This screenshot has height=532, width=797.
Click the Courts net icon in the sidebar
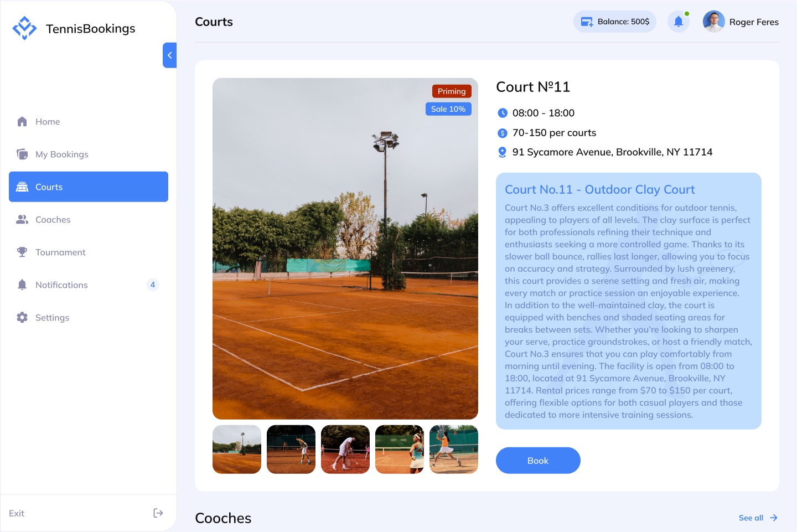[x=22, y=187]
